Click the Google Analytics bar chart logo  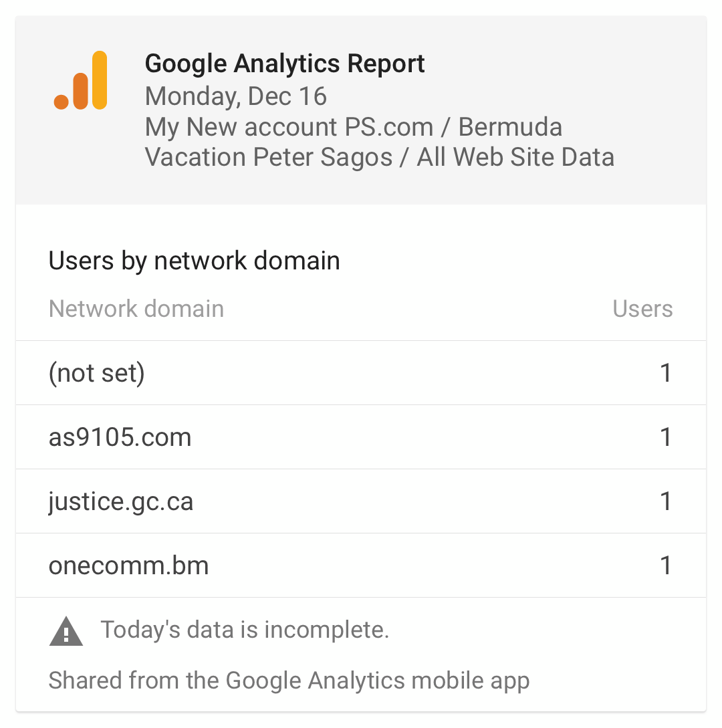[x=80, y=80]
